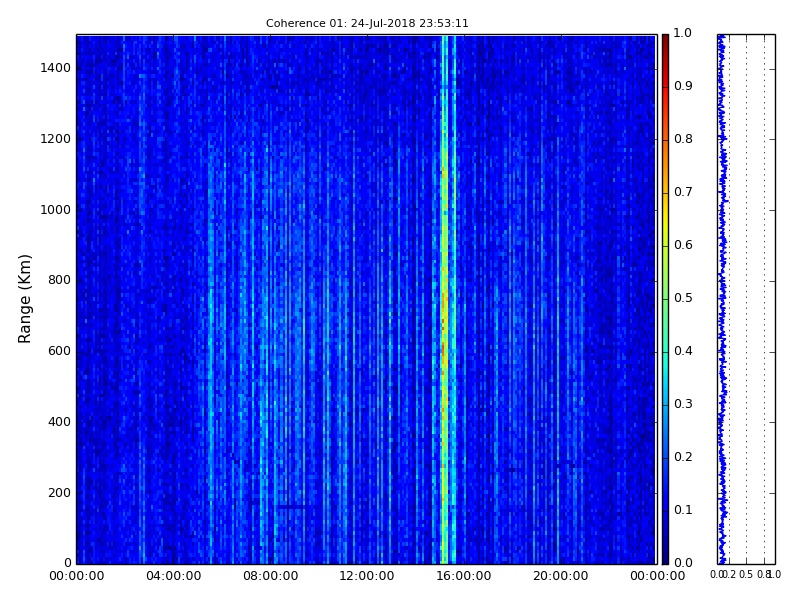Click the 1400 range tick label
Viewport: 800px width, 600px height.
click(55, 68)
